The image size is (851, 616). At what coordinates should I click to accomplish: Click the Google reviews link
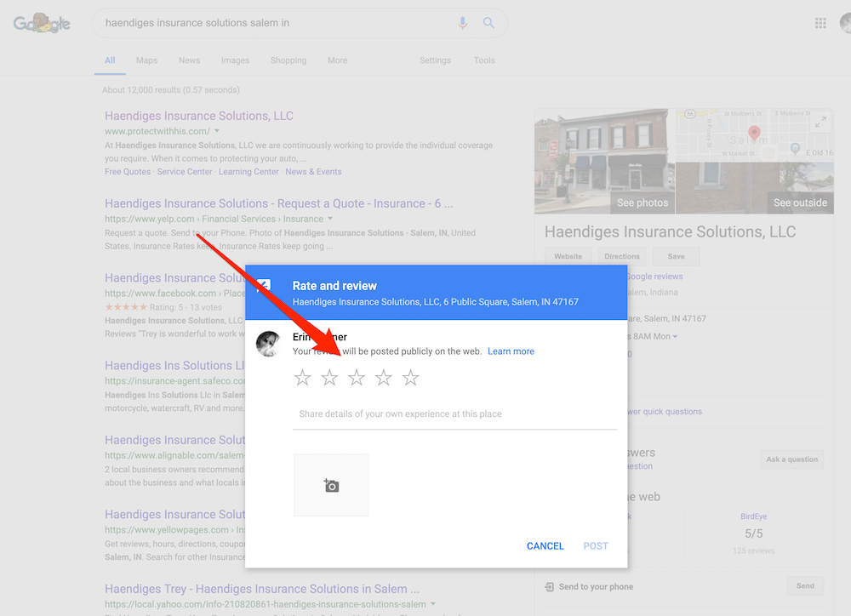tap(654, 277)
